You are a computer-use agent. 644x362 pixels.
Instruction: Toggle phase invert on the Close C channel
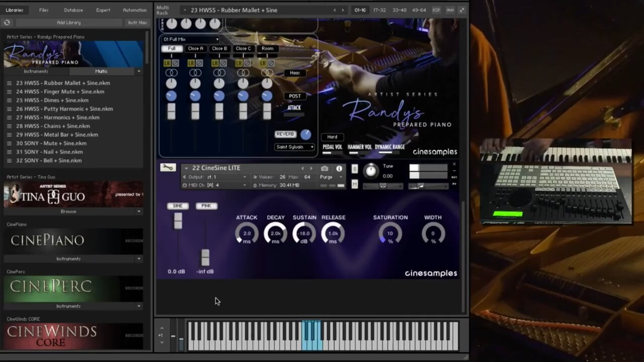pos(247,63)
